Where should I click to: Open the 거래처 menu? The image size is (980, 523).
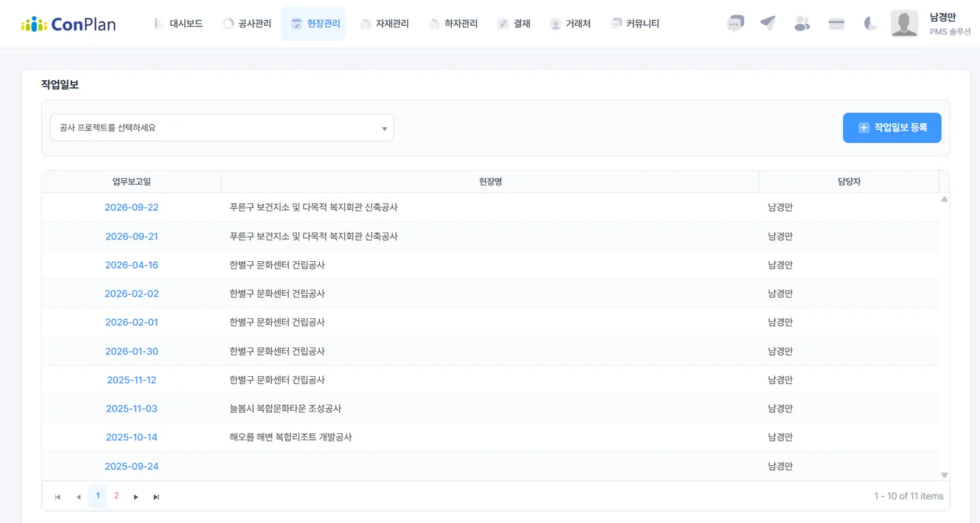coord(570,24)
